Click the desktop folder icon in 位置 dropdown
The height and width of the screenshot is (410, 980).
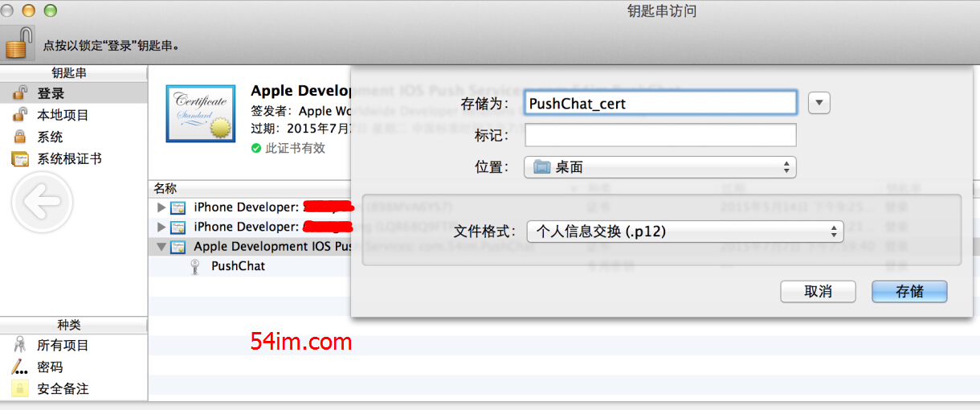(x=541, y=167)
